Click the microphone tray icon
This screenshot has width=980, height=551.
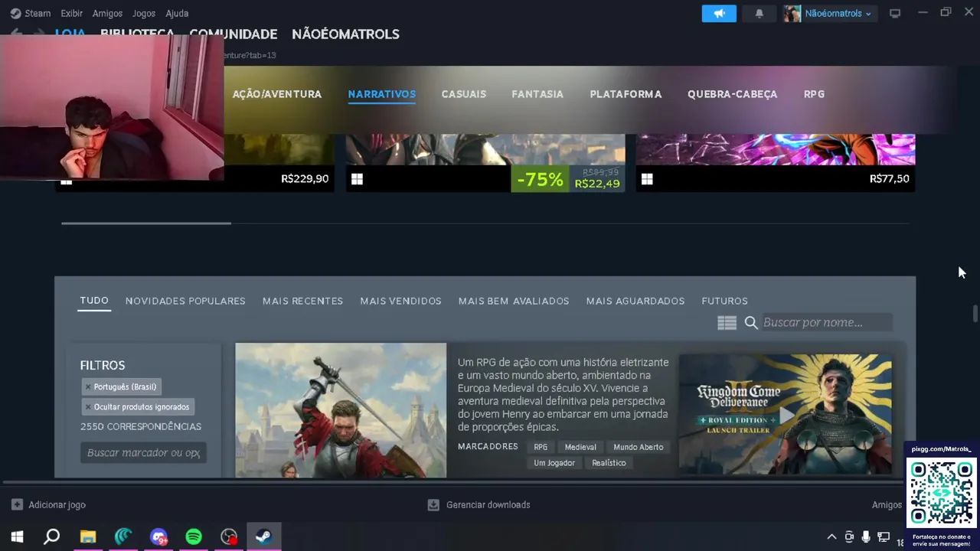coord(866,537)
